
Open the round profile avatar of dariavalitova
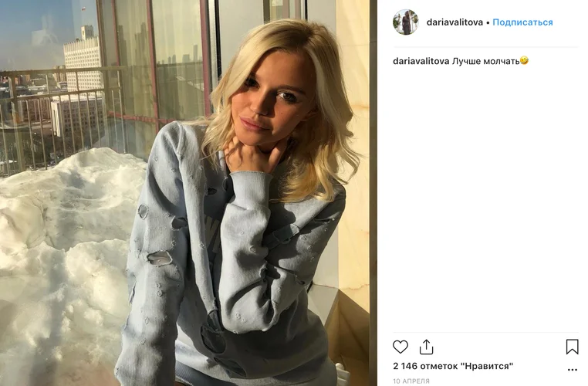[x=405, y=22]
